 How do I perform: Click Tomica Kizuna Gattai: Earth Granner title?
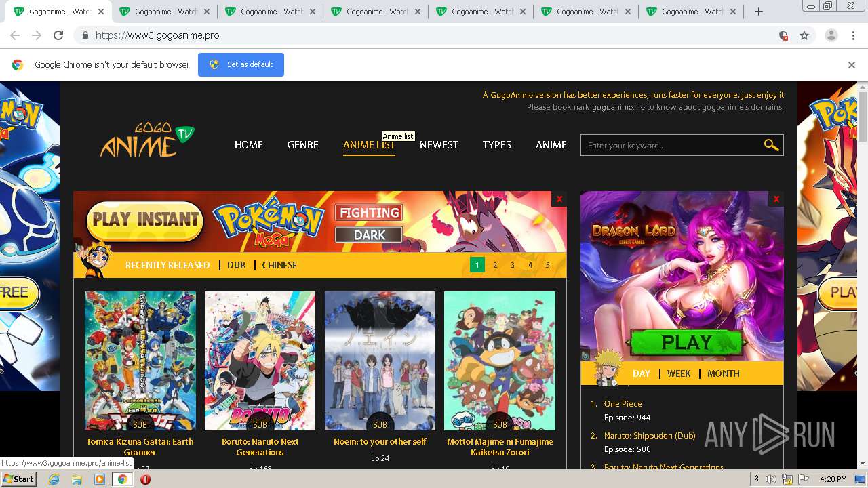click(140, 447)
